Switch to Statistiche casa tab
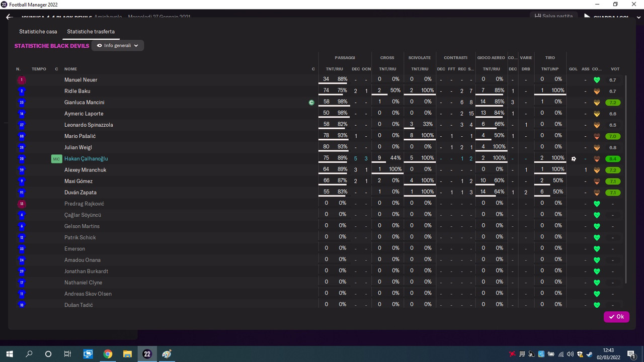The width and height of the screenshot is (644, 362). (x=38, y=32)
